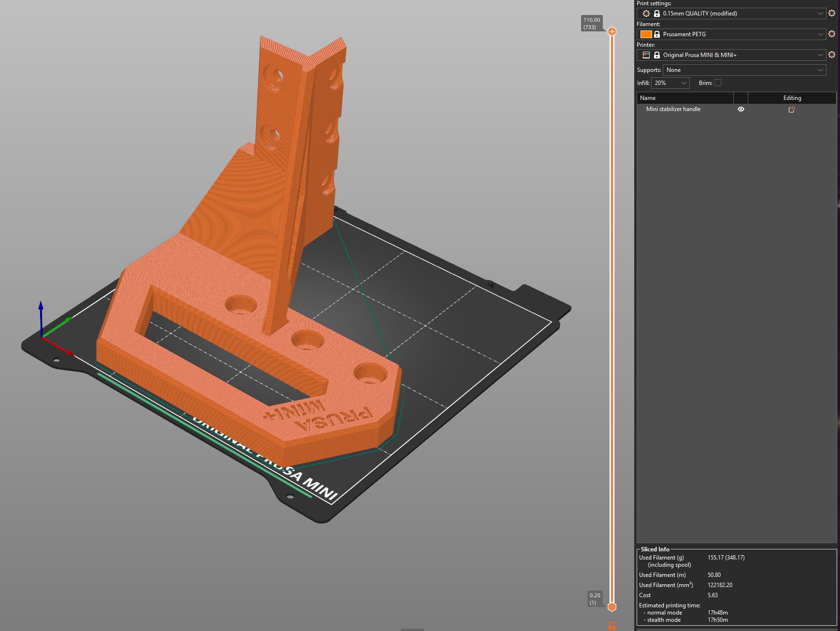Click the lock icon beside 0.15mm QUALITY preset

coord(657,14)
